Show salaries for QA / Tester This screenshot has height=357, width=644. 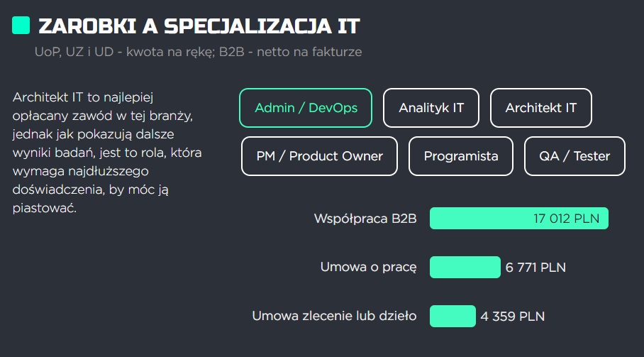point(574,156)
